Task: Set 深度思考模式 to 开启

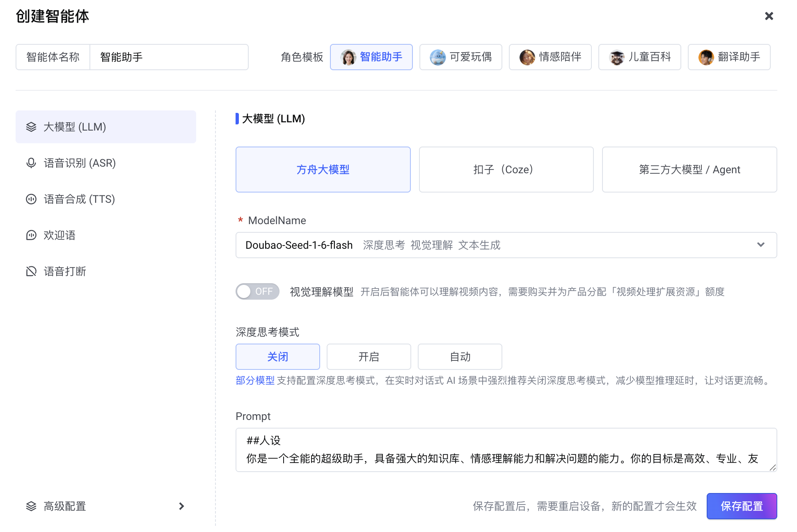Action: click(x=369, y=357)
